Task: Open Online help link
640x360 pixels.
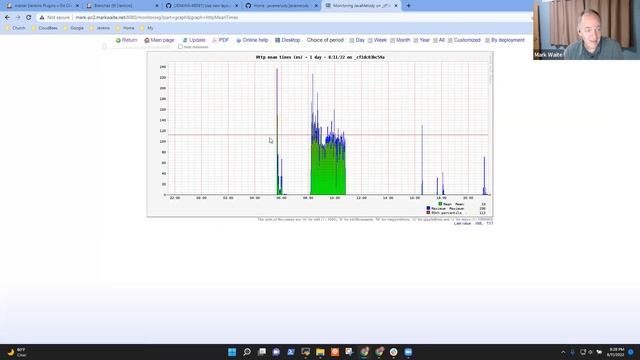Action: [x=252, y=40]
